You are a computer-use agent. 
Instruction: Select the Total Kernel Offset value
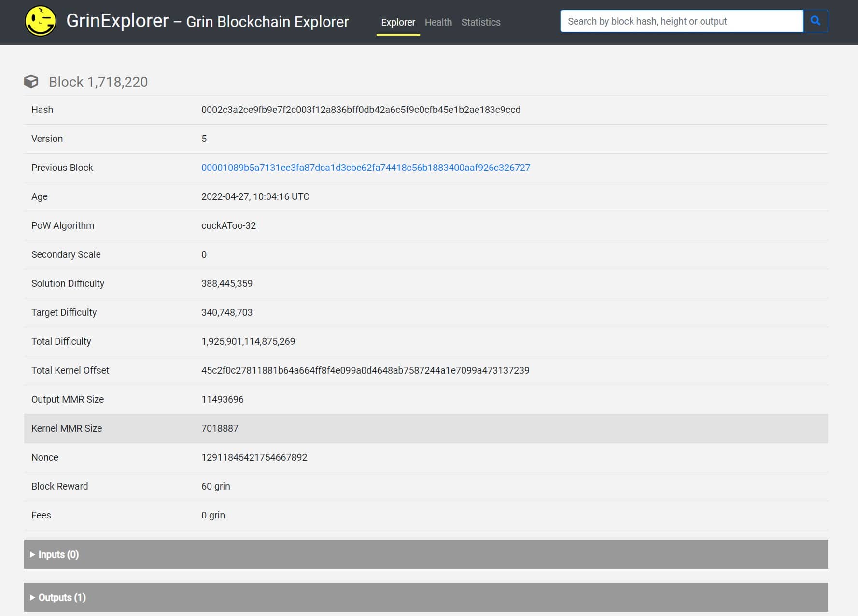point(365,370)
